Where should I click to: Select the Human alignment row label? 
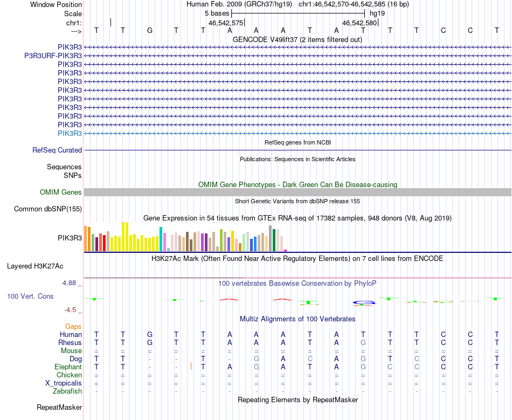click(x=71, y=334)
